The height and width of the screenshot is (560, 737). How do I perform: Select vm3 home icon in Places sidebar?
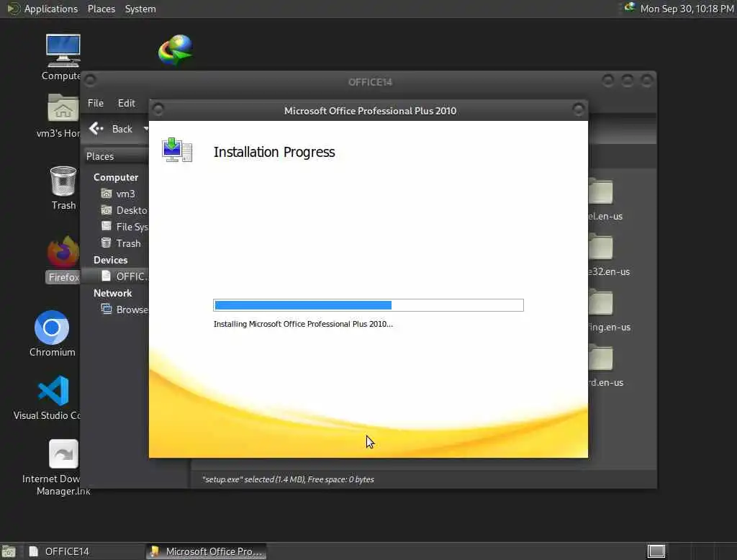107,193
